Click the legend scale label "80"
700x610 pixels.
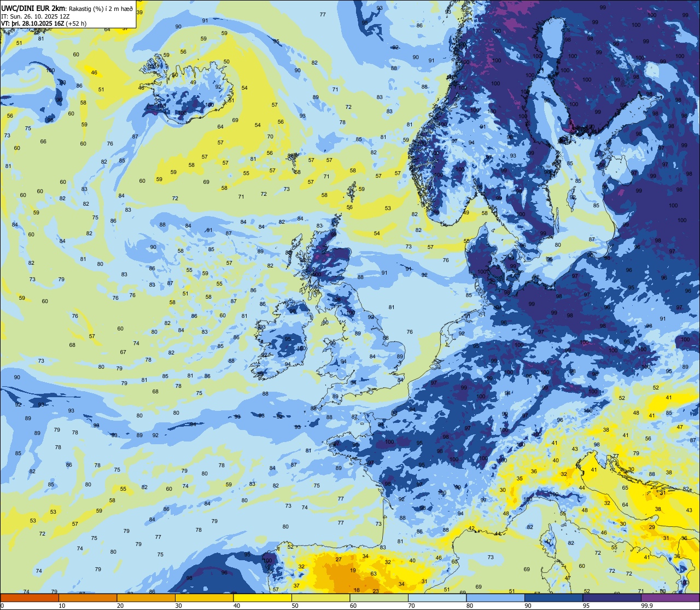[469, 606]
